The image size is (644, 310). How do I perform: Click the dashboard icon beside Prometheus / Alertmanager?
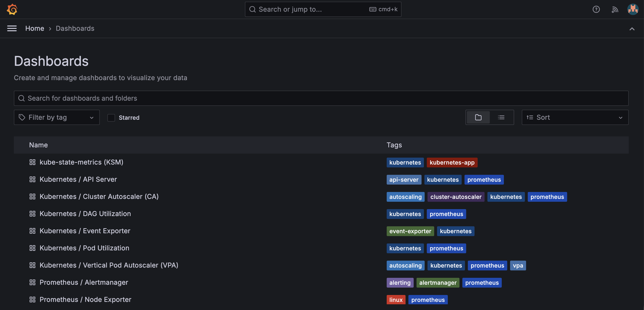pos(32,282)
